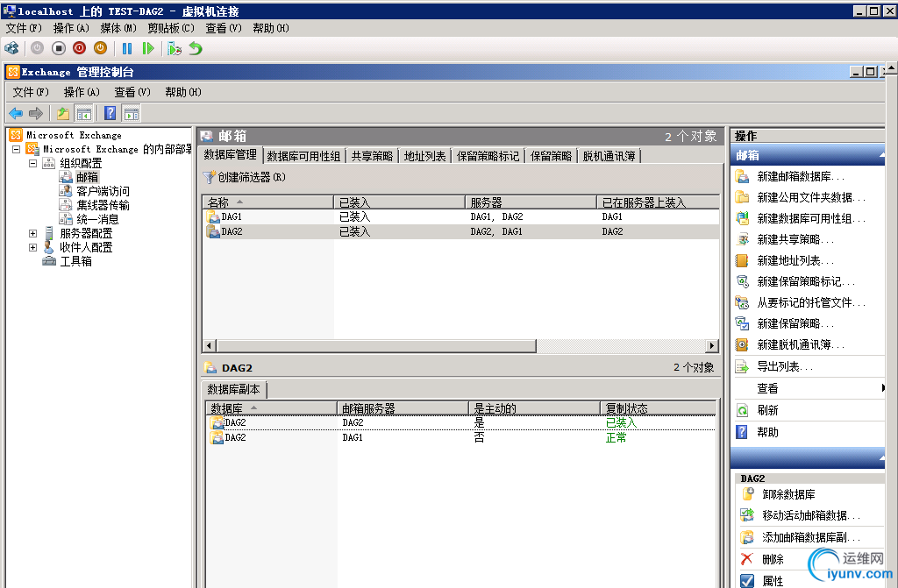Collapse the Microsoft Exchange 的内部部署 tree node

coord(16,150)
